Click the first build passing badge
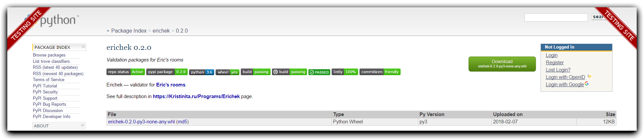This screenshot has width=644, height=140. click(256, 72)
